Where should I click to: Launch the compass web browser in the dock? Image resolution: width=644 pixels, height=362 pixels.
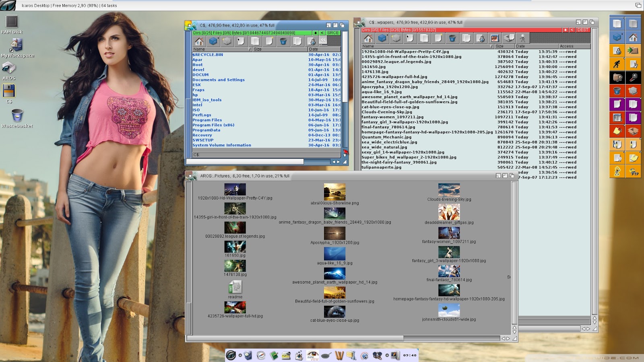[x=261, y=355]
